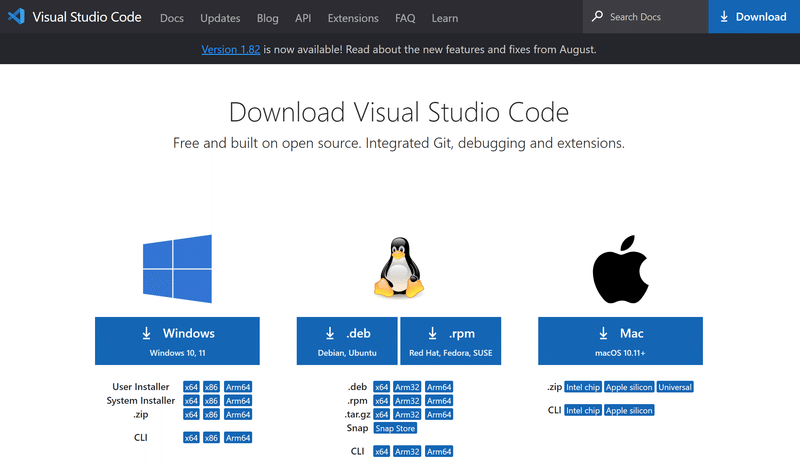The width and height of the screenshot is (800, 471).
Task: Select x64 for Windows .zip
Action: [191, 414]
